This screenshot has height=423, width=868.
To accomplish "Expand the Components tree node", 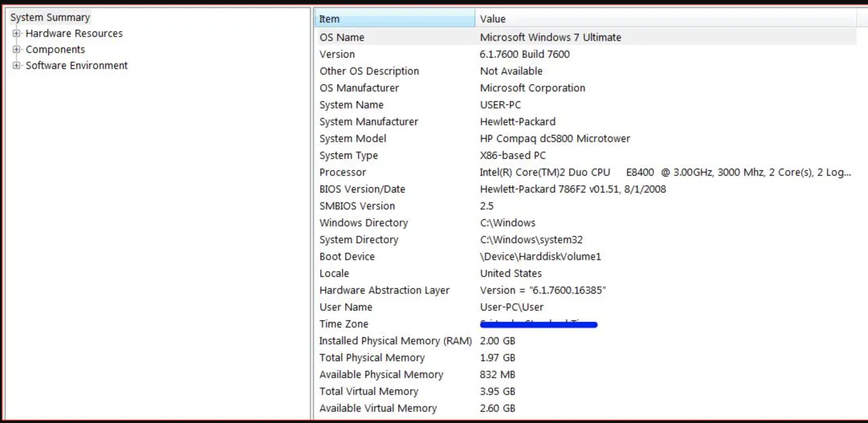I will pyautogui.click(x=16, y=49).
